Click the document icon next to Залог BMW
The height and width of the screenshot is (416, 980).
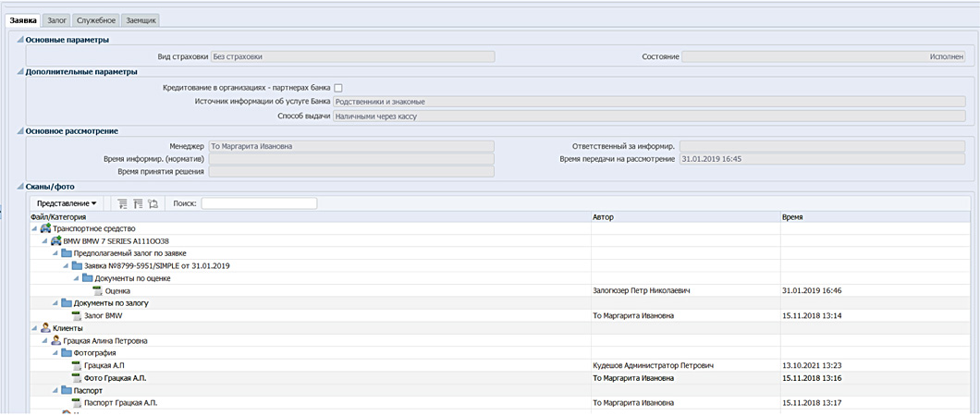77,315
